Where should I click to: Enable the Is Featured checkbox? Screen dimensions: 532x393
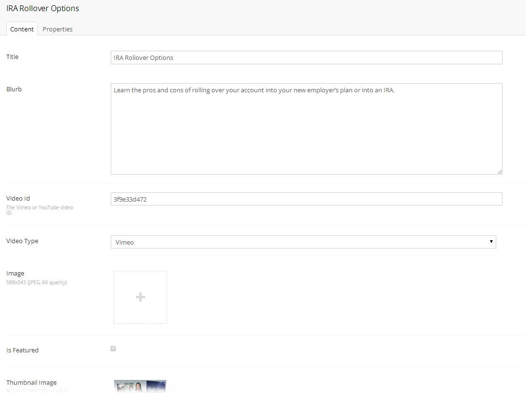click(x=113, y=349)
